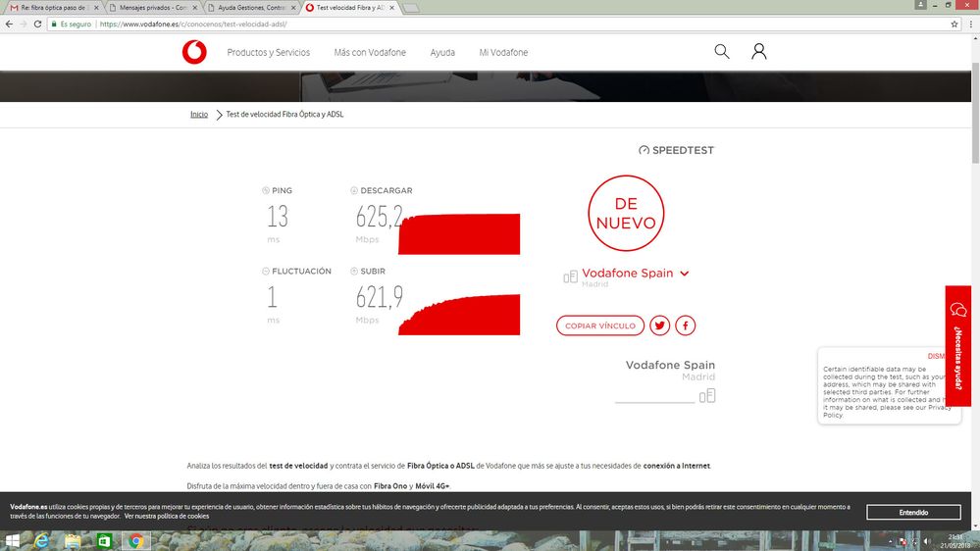Open the Ayuda menu
Image resolution: width=980 pixels, height=551 pixels.
[x=442, y=53]
